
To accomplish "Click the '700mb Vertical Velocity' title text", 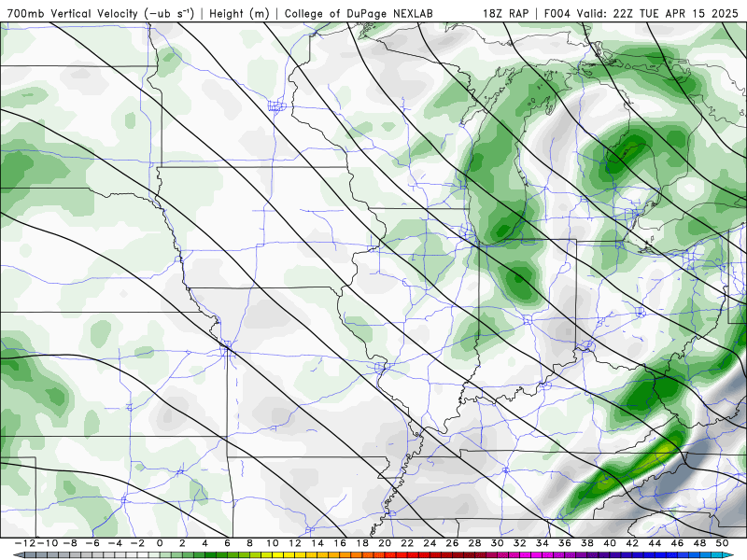I will 73,13.
